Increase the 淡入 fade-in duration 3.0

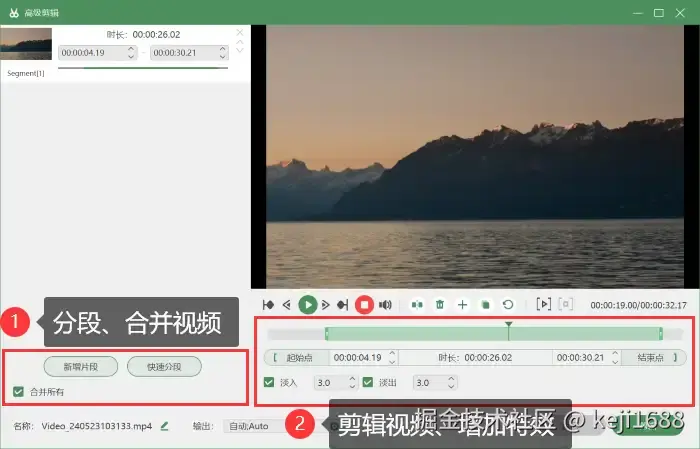tap(352, 379)
